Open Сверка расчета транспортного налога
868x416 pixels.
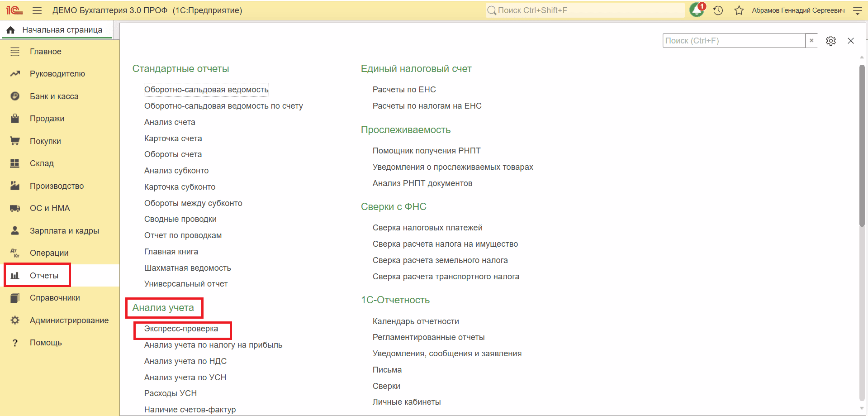coord(446,277)
